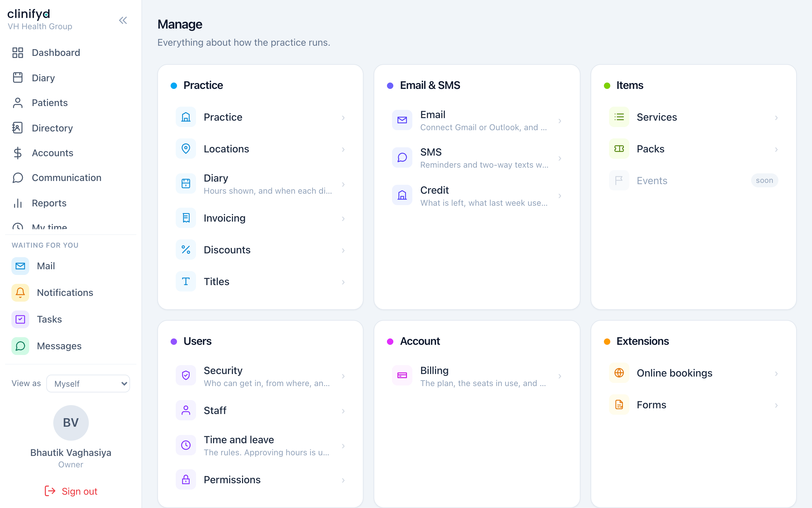Viewport: 812px width, 508px height.
Task: Click the Reports bar chart icon
Action: [17, 203]
